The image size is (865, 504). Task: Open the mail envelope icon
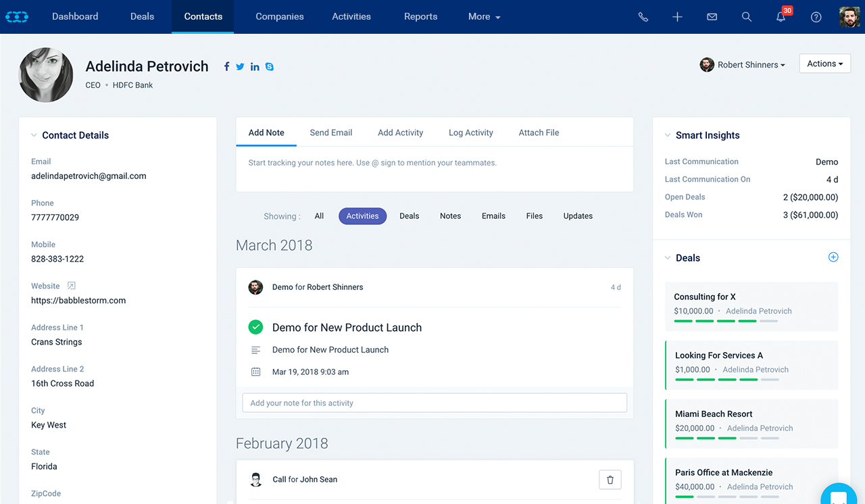point(712,17)
